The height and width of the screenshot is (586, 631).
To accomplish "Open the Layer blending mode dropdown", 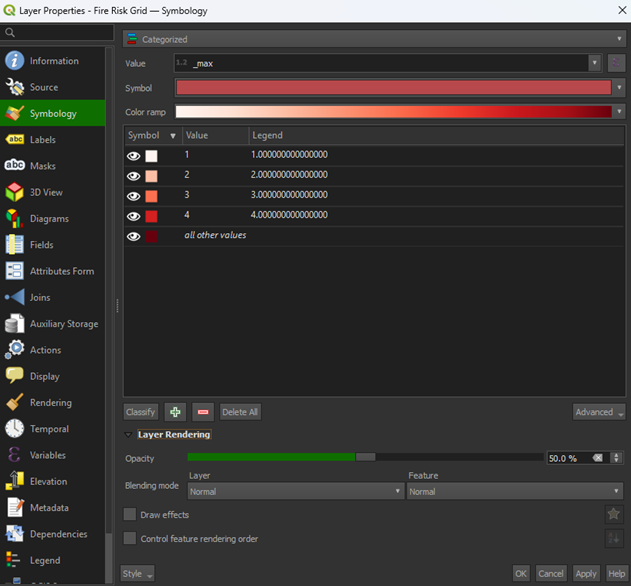I will 295,491.
